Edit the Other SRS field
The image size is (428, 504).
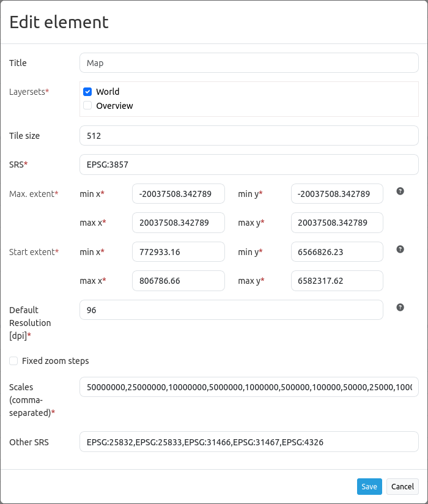click(249, 442)
